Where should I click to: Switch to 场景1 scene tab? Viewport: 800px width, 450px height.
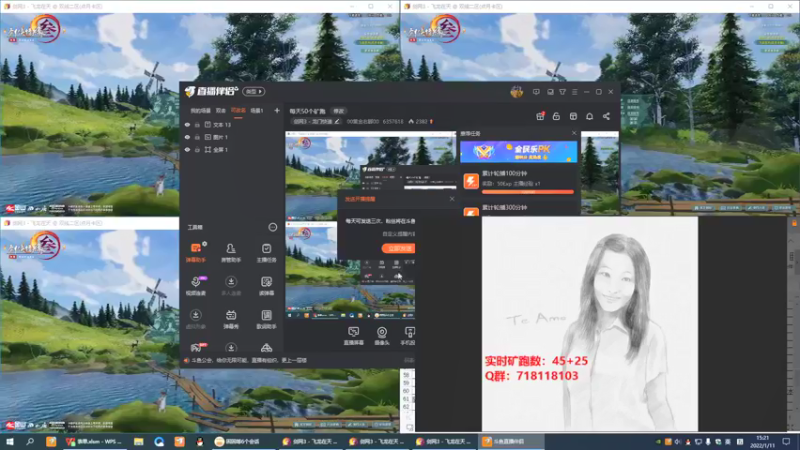[x=257, y=110]
